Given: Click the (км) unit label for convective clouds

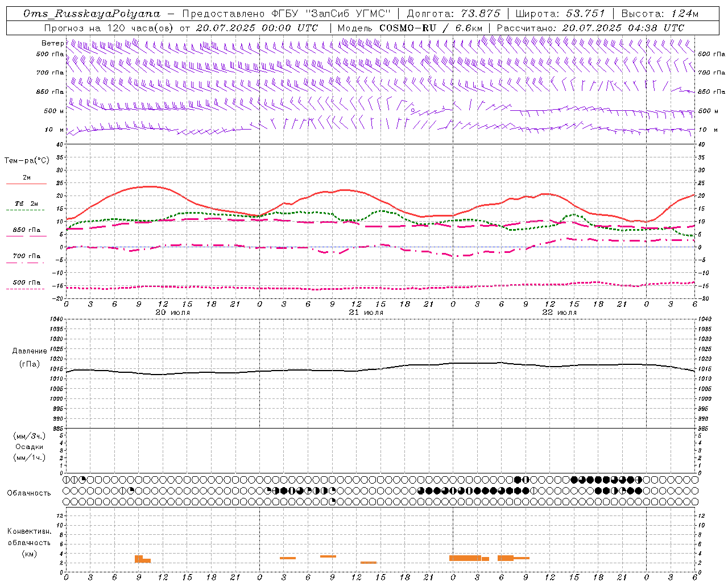Looking at the screenshot, I should (x=29, y=554).
